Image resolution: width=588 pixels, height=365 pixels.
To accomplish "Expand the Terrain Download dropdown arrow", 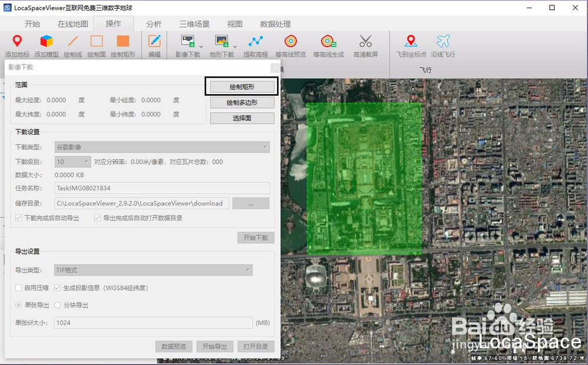I will 236,47.
